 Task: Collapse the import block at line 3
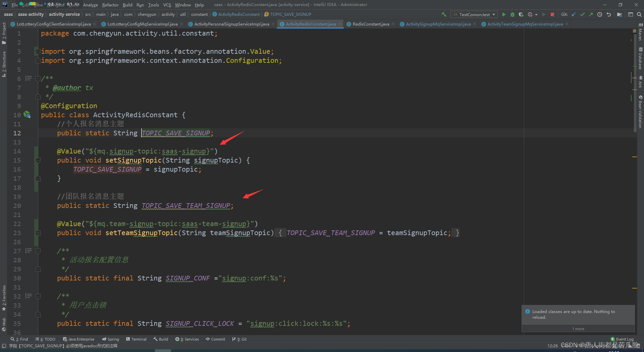click(x=38, y=51)
